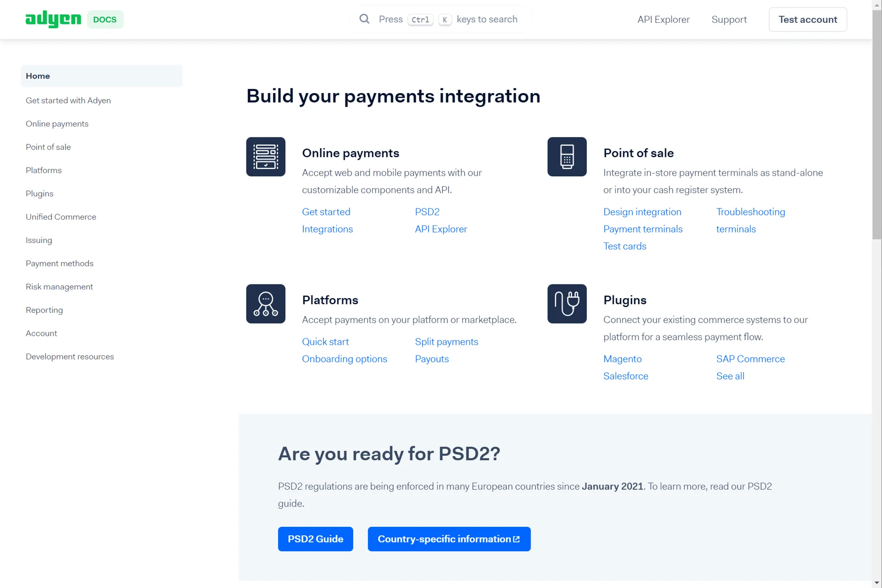The image size is (882, 588).
Task: Click the Point of sale terminal icon
Action: pyautogui.click(x=567, y=156)
